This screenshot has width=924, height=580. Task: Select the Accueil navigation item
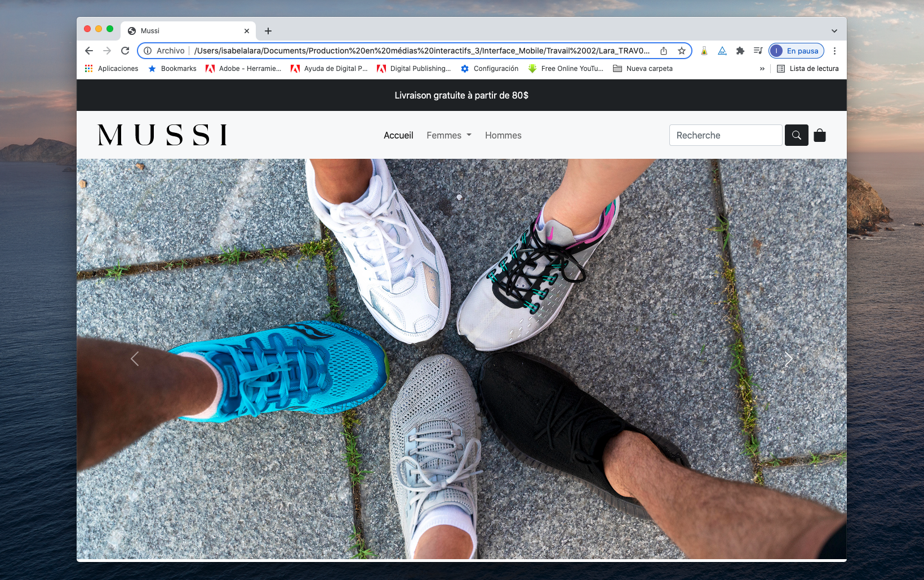(x=398, y=135)
